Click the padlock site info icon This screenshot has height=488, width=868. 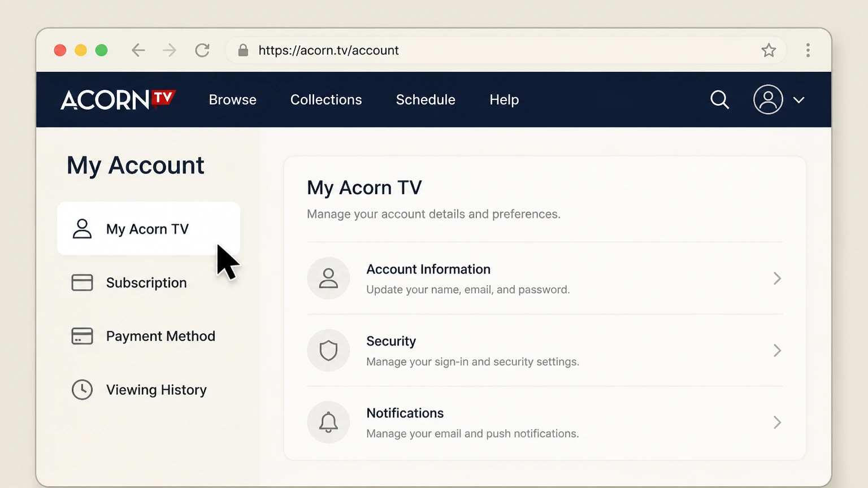pyautogui.click(x=243, y=50)
